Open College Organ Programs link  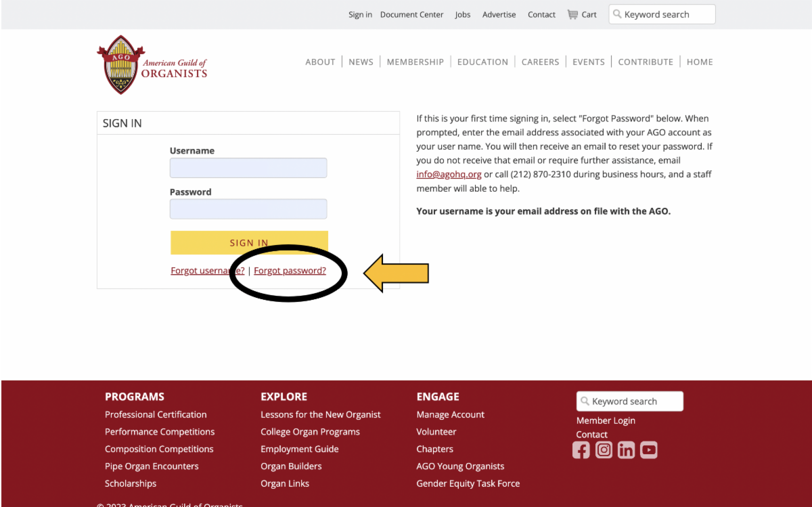(x=310, y=432)
